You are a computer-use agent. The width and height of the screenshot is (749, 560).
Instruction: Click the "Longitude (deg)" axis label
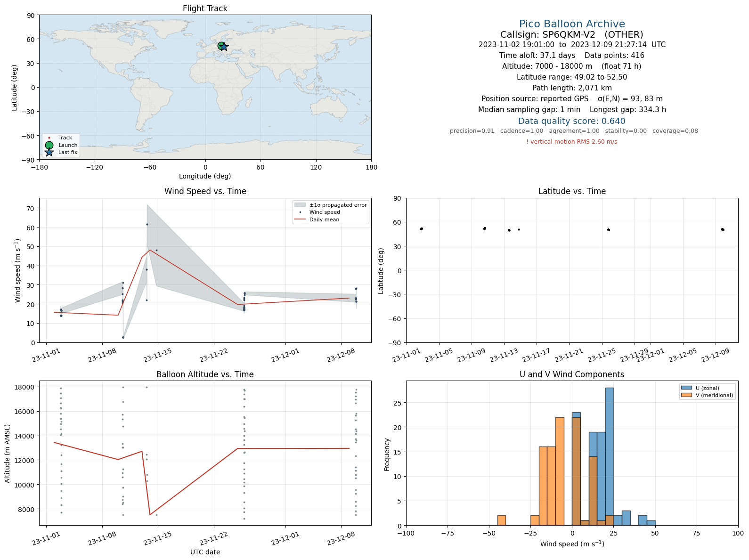pyautogui.click(x=205, y=176)
